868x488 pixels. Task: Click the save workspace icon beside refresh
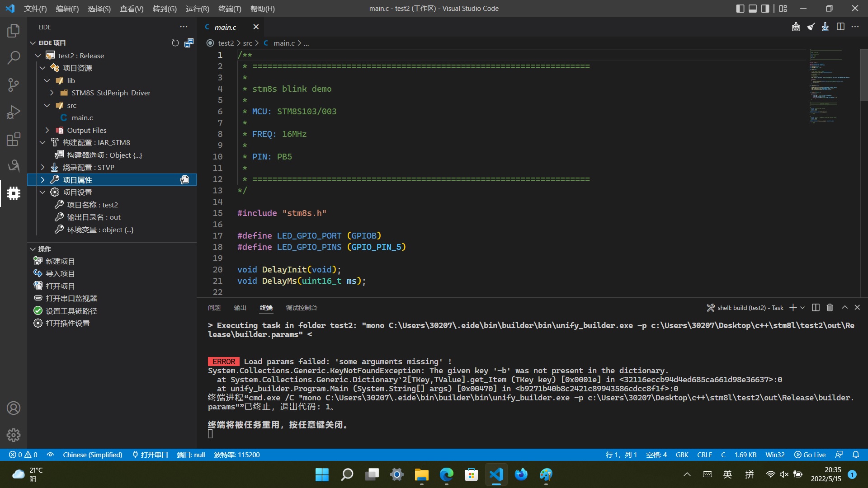(x=189, y=43)
